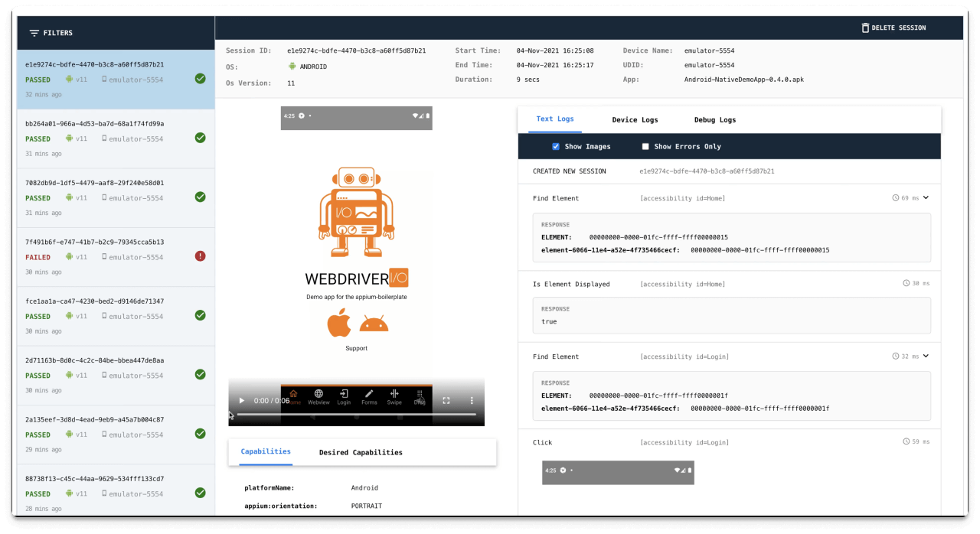Click the Apple logo in app preview

[339, 323]
